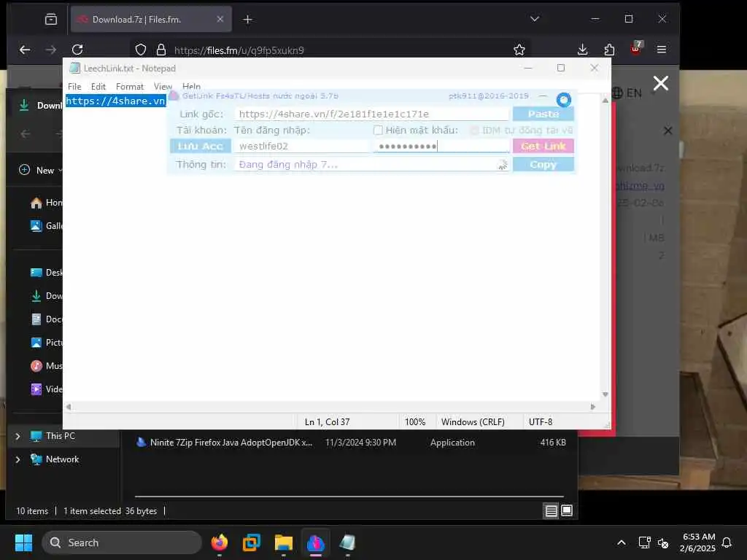Switch File Explorer to details view icon
This screenshot has width=747, height=560.
(551, 511)
